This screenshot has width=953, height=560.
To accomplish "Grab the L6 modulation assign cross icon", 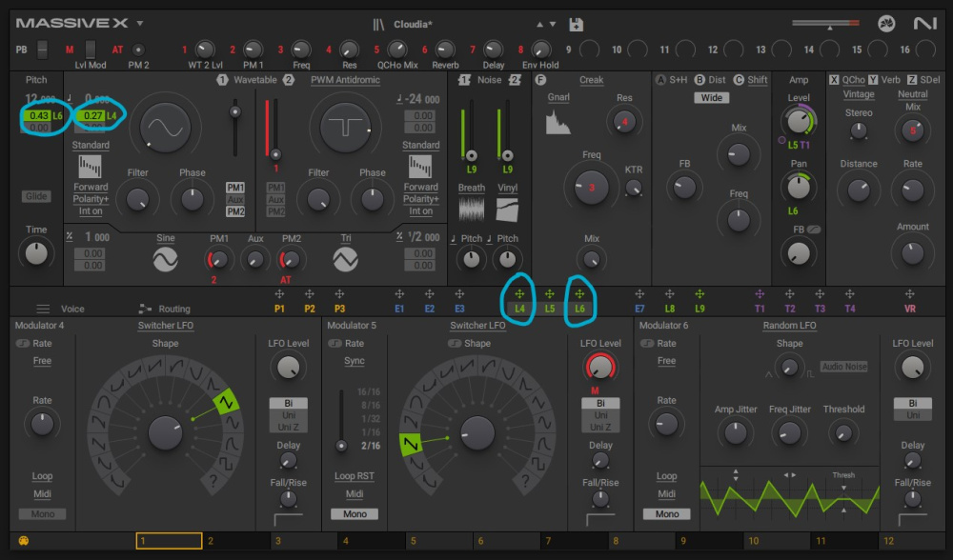I will [579, 294].
